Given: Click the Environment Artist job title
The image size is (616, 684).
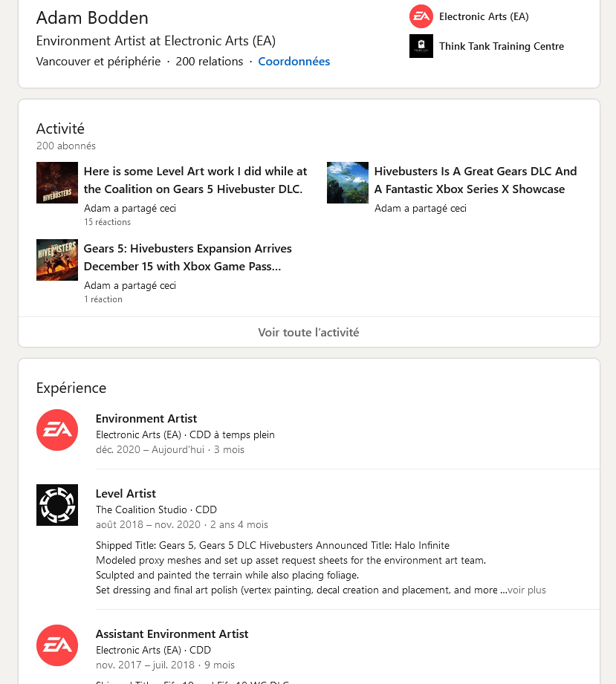Looking at the screenshot, I should tap(146, 419).
